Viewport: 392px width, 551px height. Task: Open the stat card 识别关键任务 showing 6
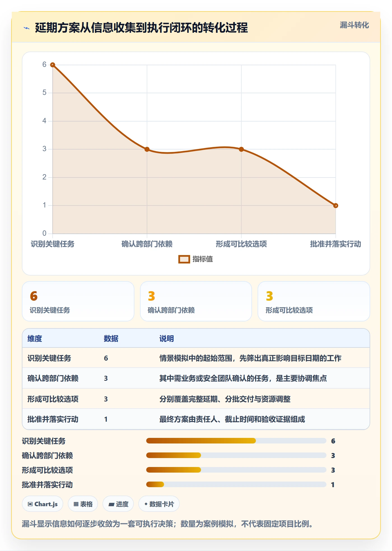78,301
